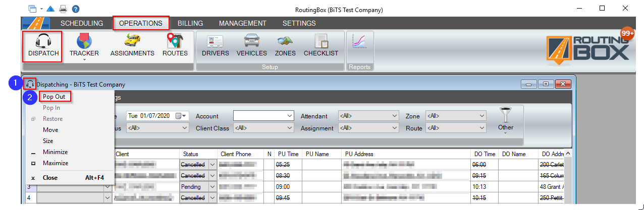
Task: Switch to the Management tab
Action: coord(243,23)
